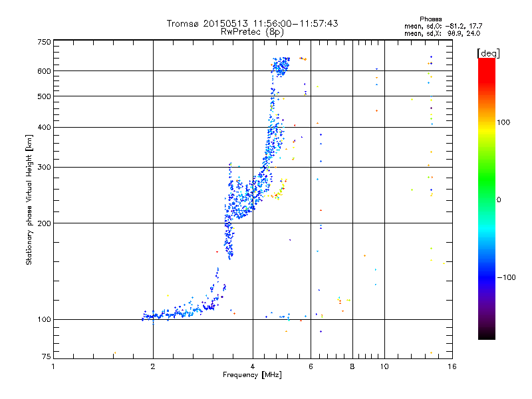Click the colorbar tick label "0"

499,200
